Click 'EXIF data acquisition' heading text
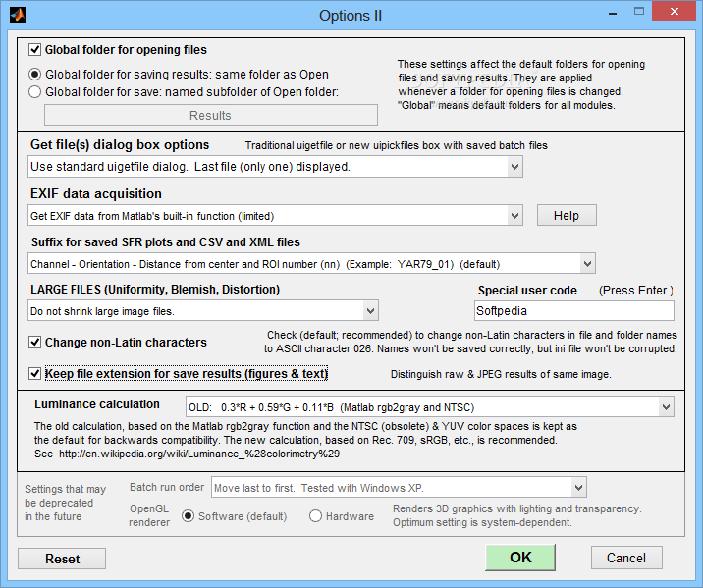The height and width of the screenshot is (588, 703). [96, 193]
